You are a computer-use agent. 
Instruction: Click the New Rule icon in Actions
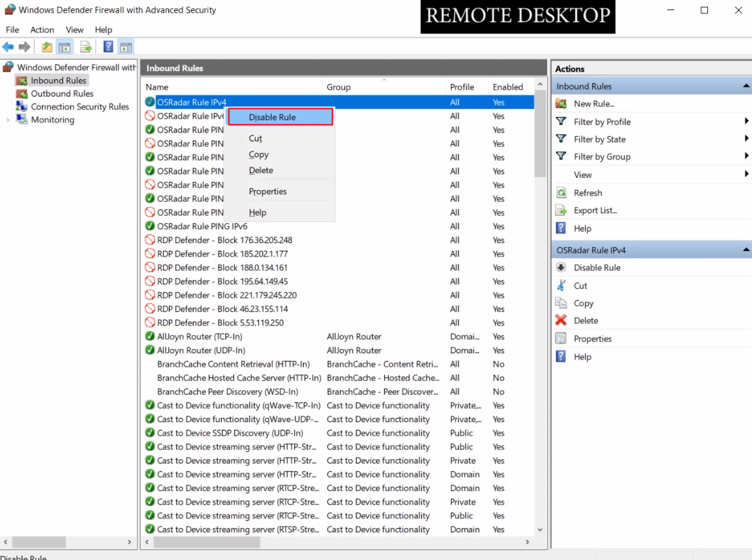pos(561,103)
